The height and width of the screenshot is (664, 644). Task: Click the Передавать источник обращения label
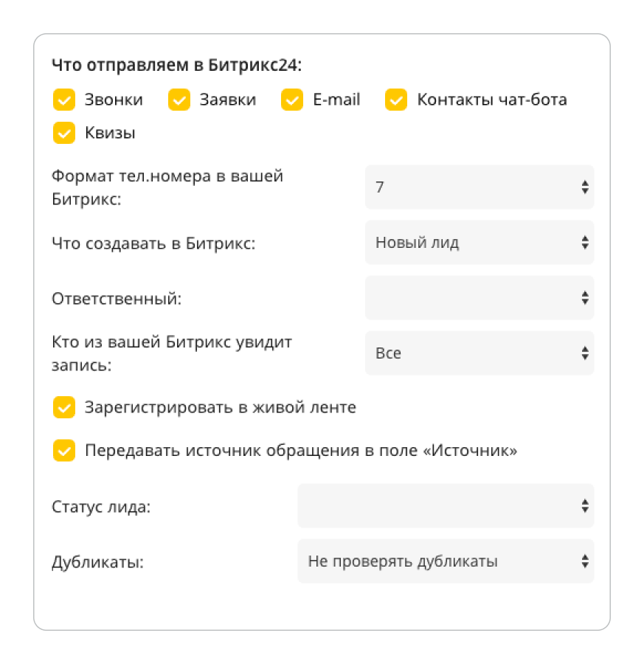[x=301, y=451]
